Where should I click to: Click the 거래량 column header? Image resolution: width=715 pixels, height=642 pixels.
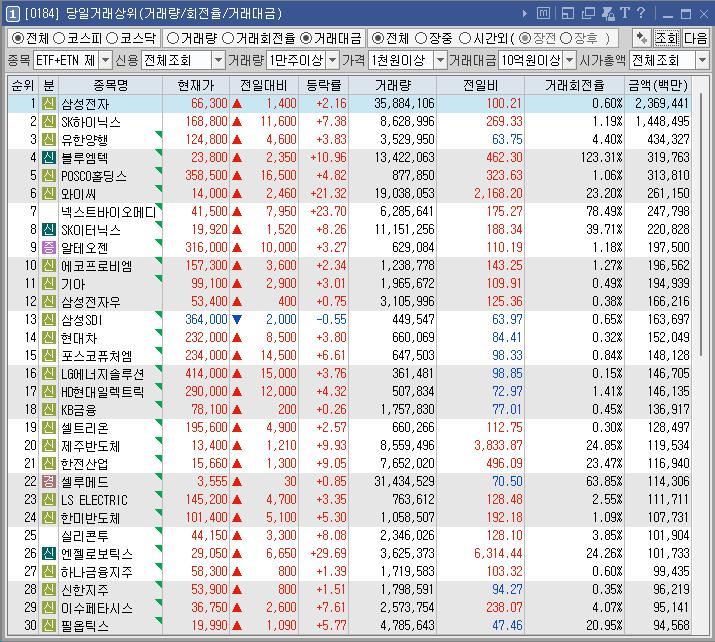coord(393,85)
